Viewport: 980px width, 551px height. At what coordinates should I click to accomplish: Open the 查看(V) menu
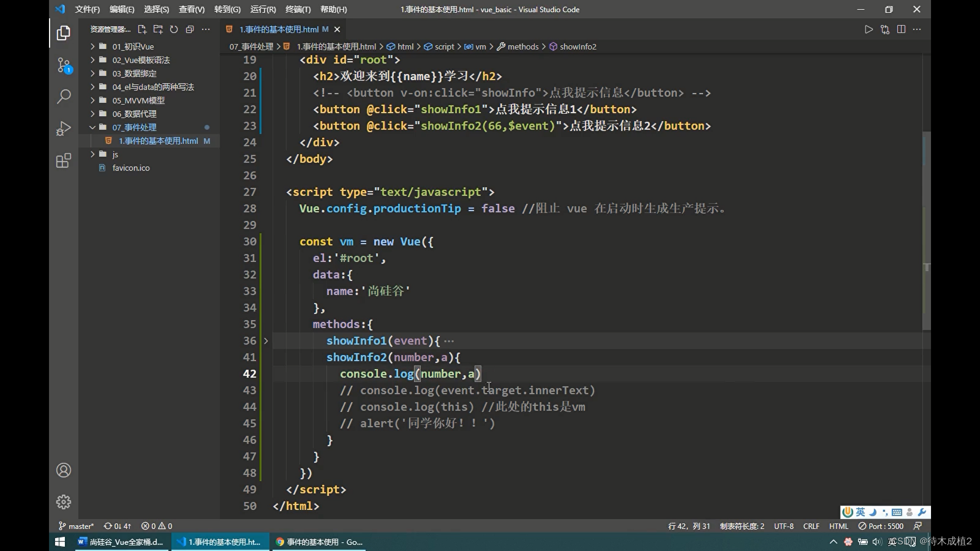point(192,9)
